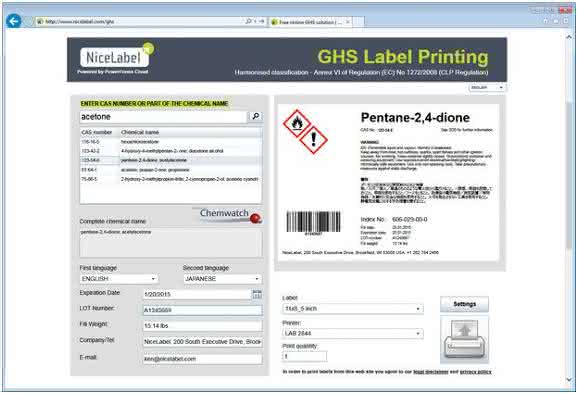
Task: Click the large print label printer icon
Action: (x=465, y=339)
